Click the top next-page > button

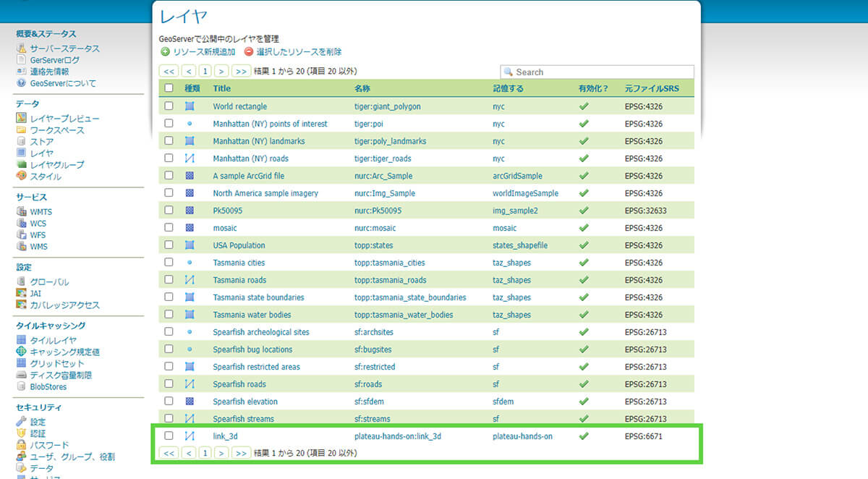point(222,71)
